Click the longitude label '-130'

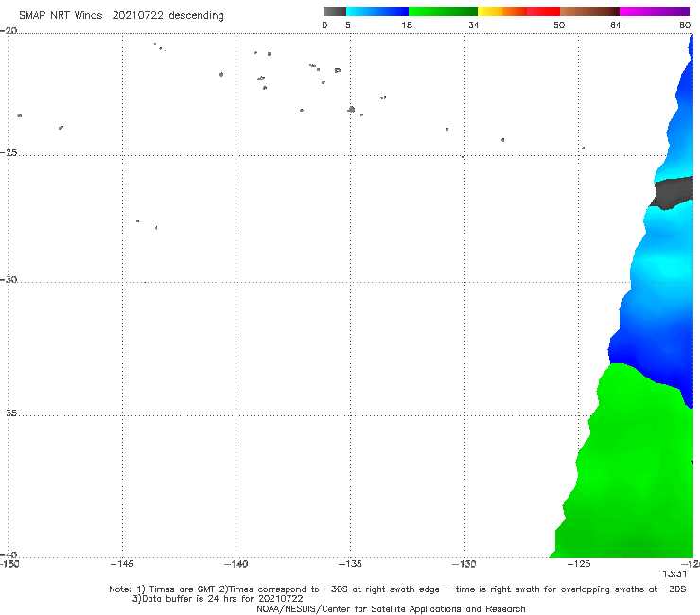tap(464, 564)
